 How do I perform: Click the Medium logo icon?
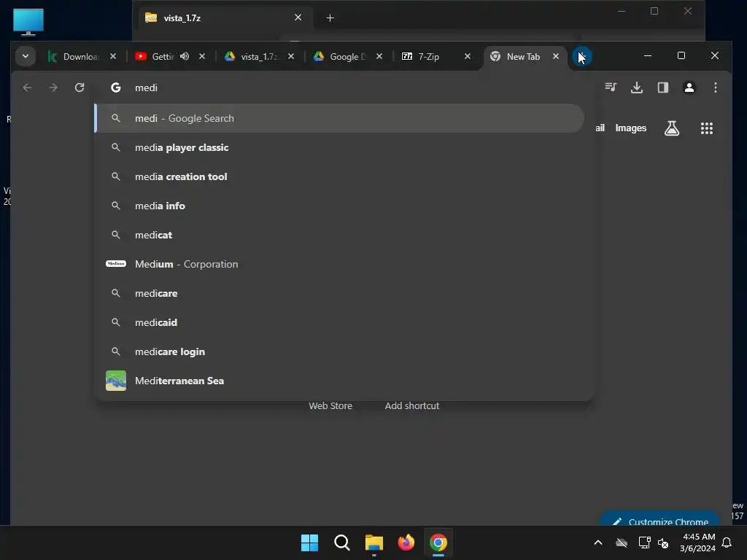click(116, 263)
